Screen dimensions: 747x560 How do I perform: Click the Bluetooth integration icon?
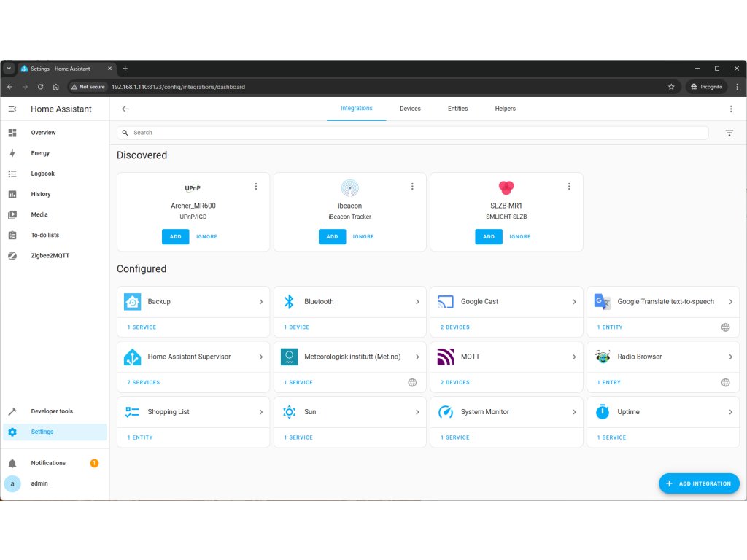pos(289,301)
